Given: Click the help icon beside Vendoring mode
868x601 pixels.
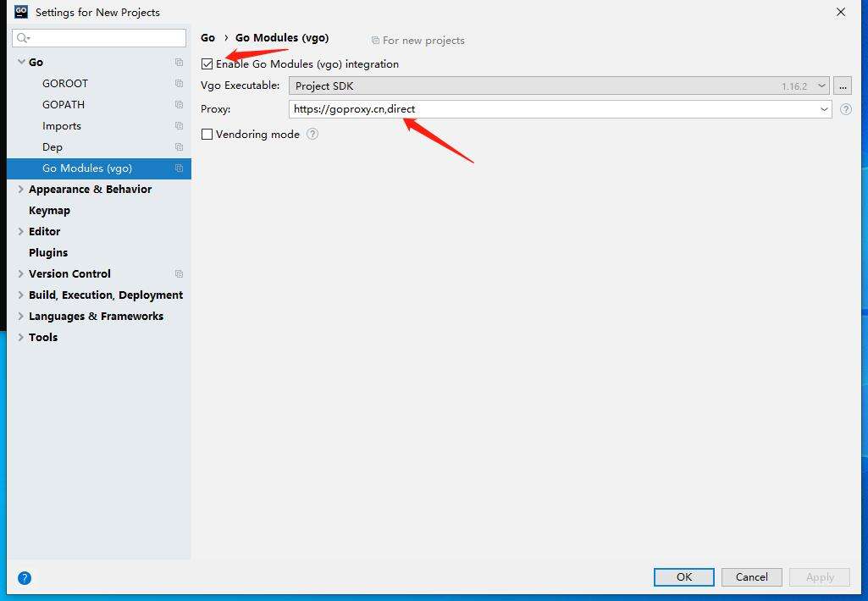Looking at the screenshot, I should pos(312,134).
